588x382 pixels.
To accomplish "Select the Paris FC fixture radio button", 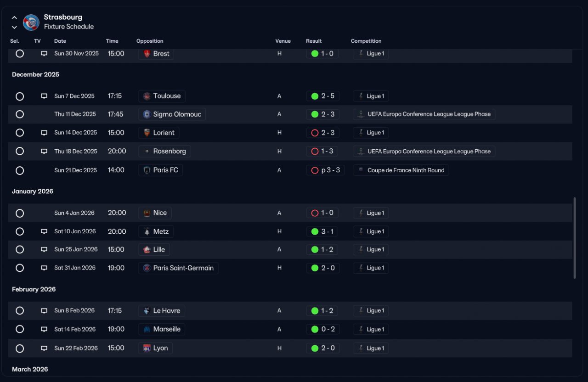I will (x=20, y=170).
